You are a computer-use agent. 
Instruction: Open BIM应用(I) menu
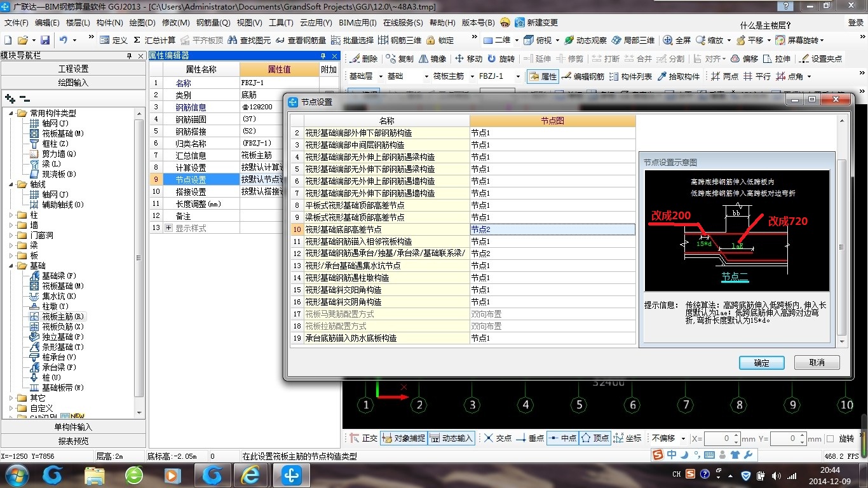coord(358,22)
